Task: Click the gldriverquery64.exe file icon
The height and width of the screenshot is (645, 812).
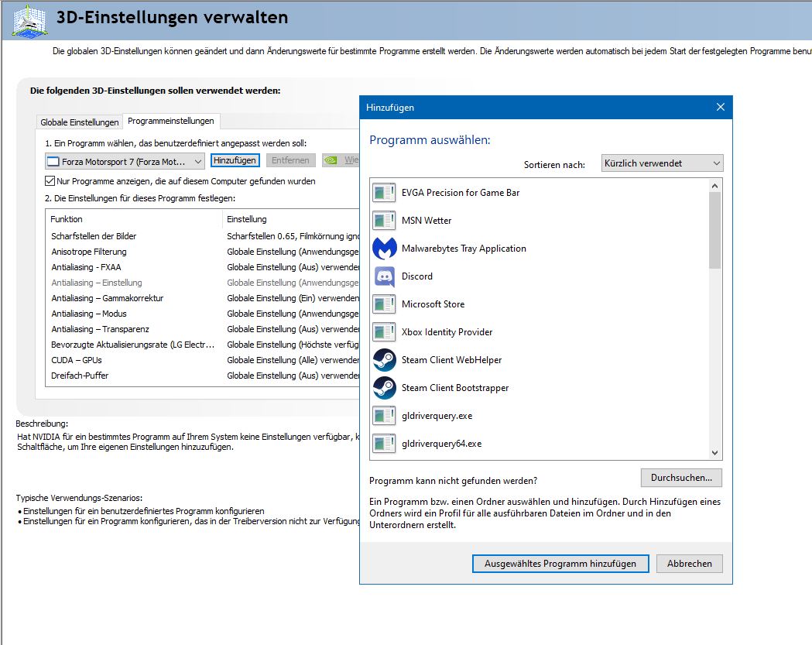Action: tap(384, 444)
